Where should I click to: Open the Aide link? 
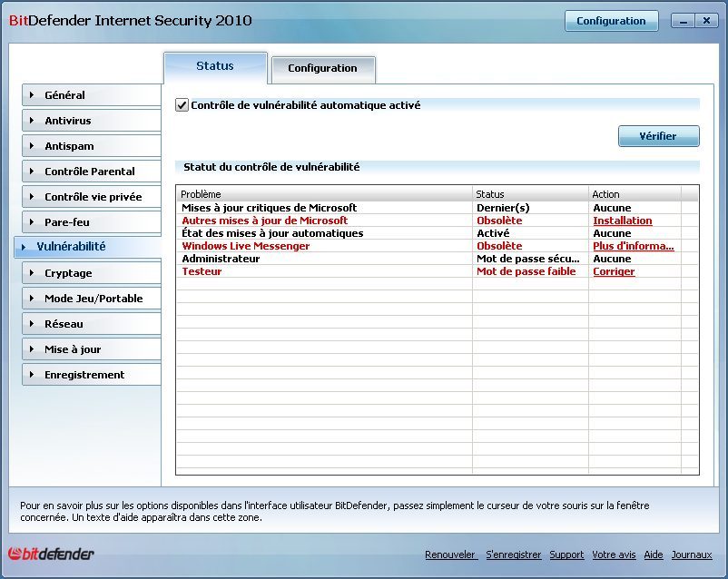(x=654, y=554)
